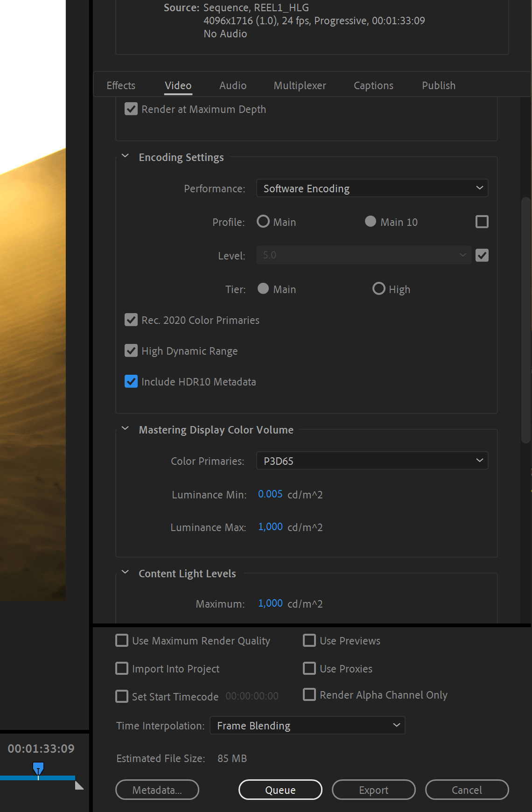Enable Import Into Project checkbox
Viewport: 532px width, 812px height.
pyautogui.click(x=122, y=668)
